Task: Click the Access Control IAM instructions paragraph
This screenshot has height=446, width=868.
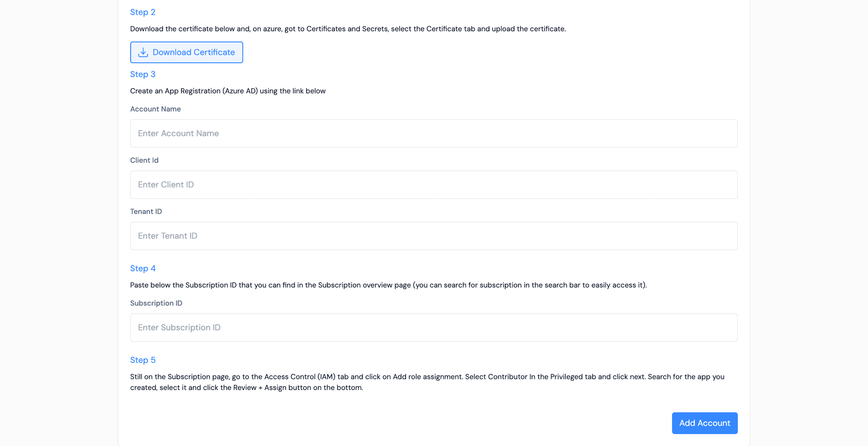Action: click(x=427, y=382)
